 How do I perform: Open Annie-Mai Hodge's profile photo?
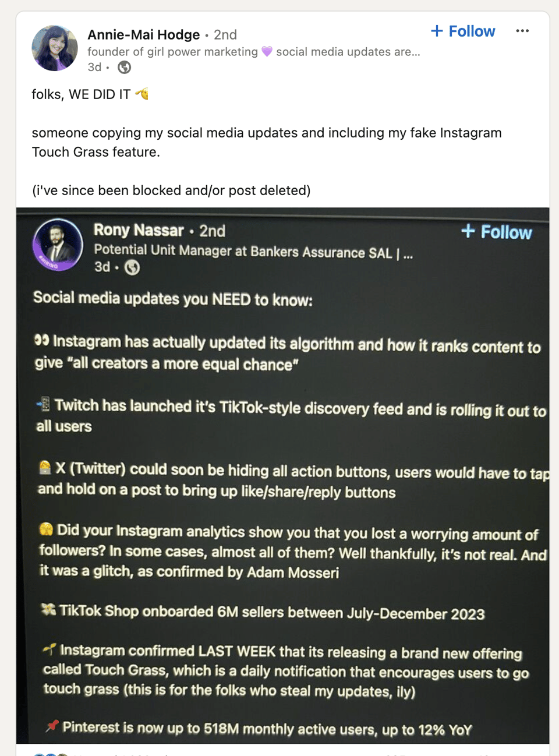(x=55, y=48)
